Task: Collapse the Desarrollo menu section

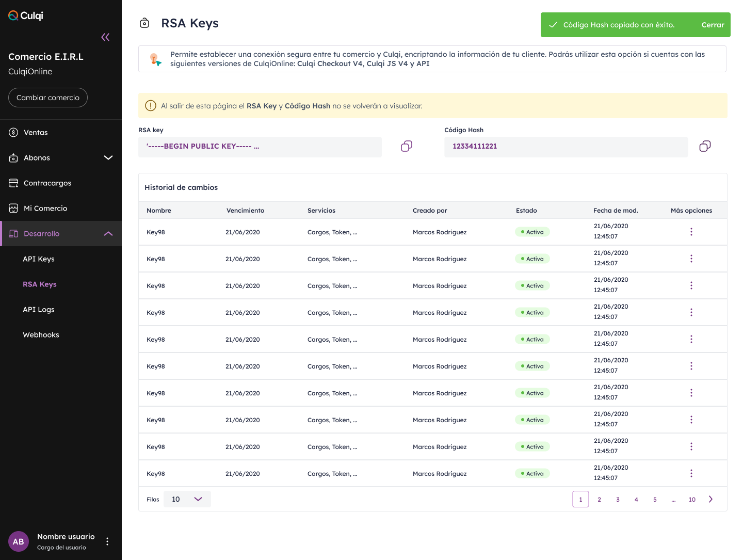Action: (x=108, y=234)
